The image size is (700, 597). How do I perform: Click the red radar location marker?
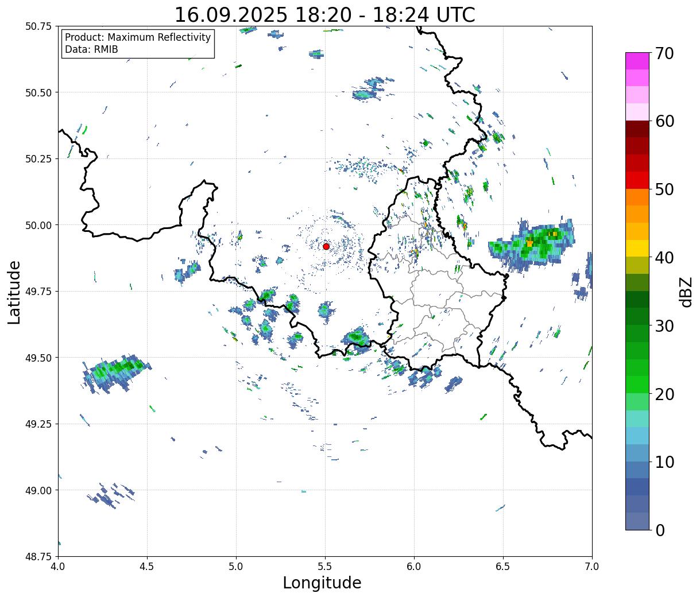(x=326, y=246)
